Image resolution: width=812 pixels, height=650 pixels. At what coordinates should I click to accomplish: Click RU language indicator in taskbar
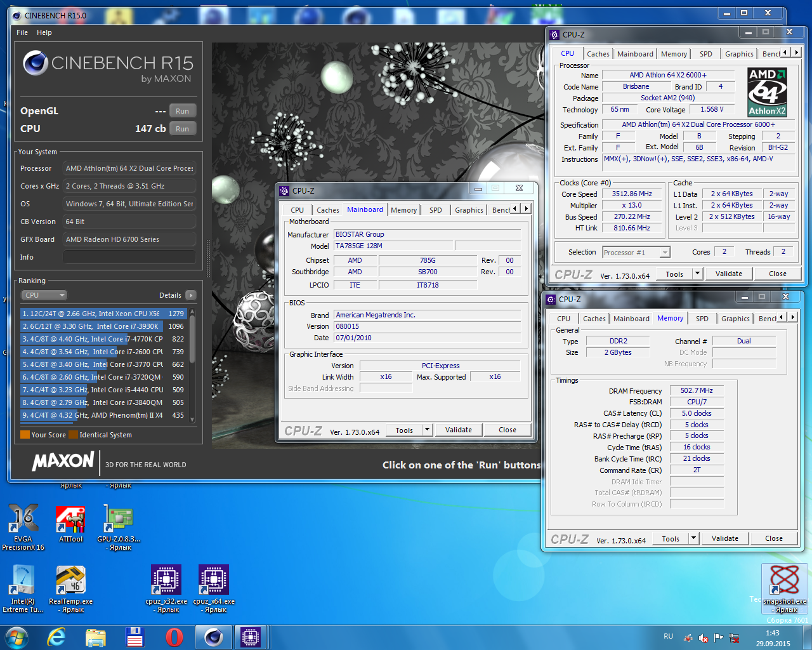point(668,636)
